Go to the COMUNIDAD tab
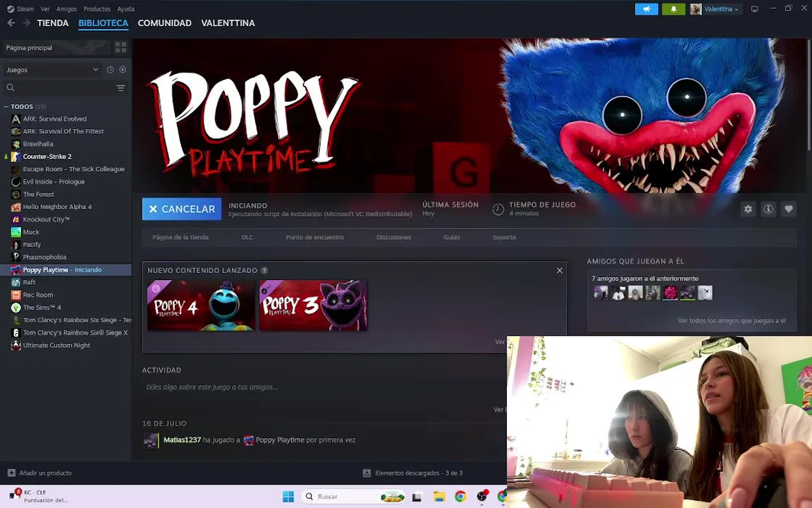Image resolution: width=812 pixels, height=508 pixels. (x=165, y=23)
